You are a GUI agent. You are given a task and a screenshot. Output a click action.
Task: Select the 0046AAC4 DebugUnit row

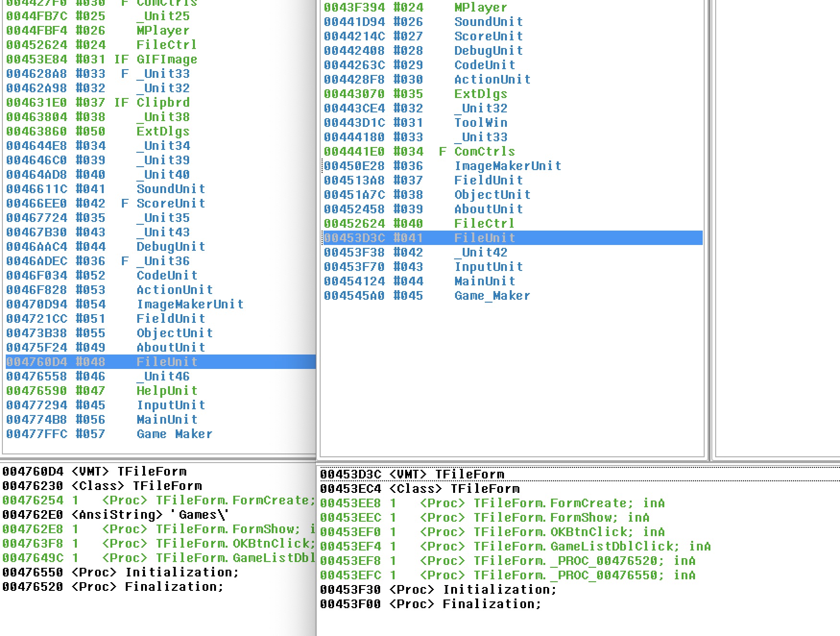point(160,246)
